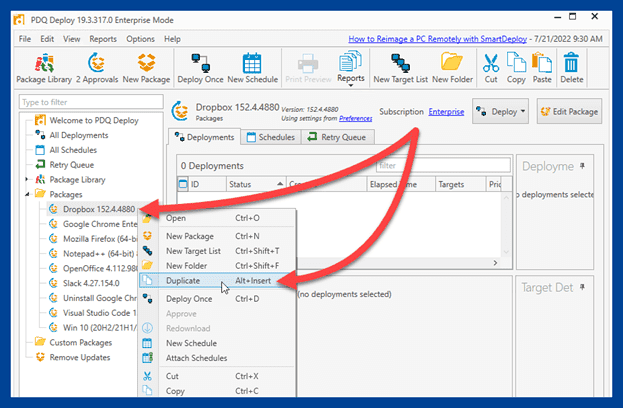Select the Mozilla Firefox (64-bit) package

[x=93, y=239]
